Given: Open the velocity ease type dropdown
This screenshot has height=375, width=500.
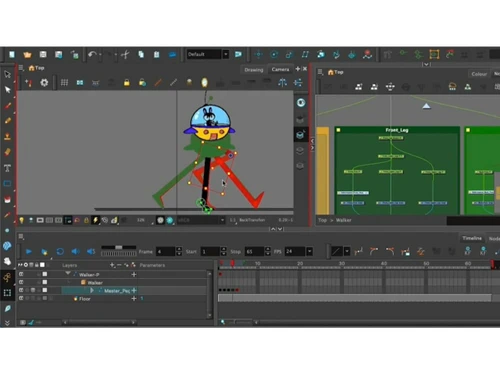Looking at the screenshot, I should pyautogui.click(x=347, y=251).
